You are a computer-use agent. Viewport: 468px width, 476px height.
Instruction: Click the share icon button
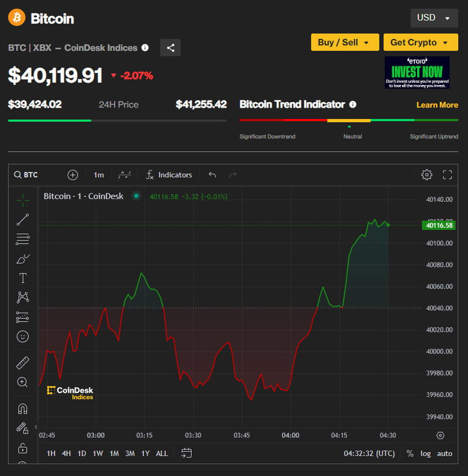170,48
